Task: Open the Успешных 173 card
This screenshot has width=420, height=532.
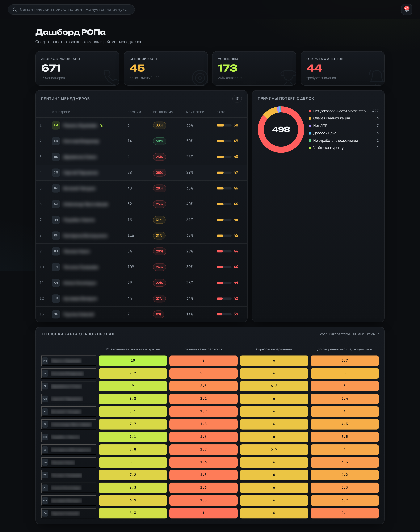Action: click(254, 68)
